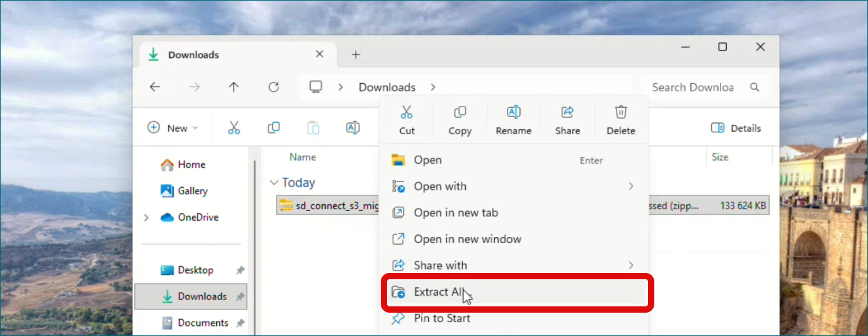Viewport: 868px width, 336px height.
Task: Open Downloads in navigation pane
Action: 190,296
